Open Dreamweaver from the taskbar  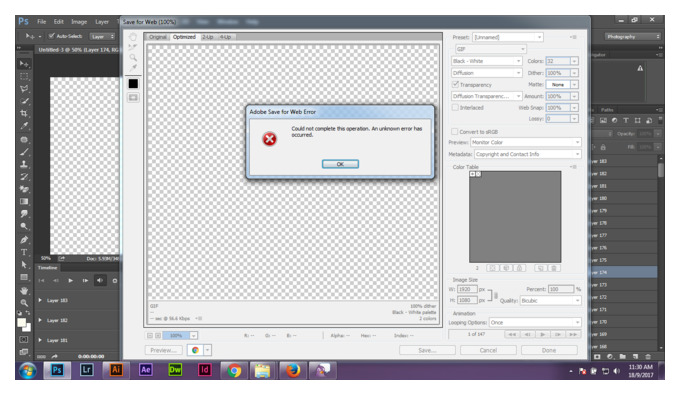(x=175, y=370)
